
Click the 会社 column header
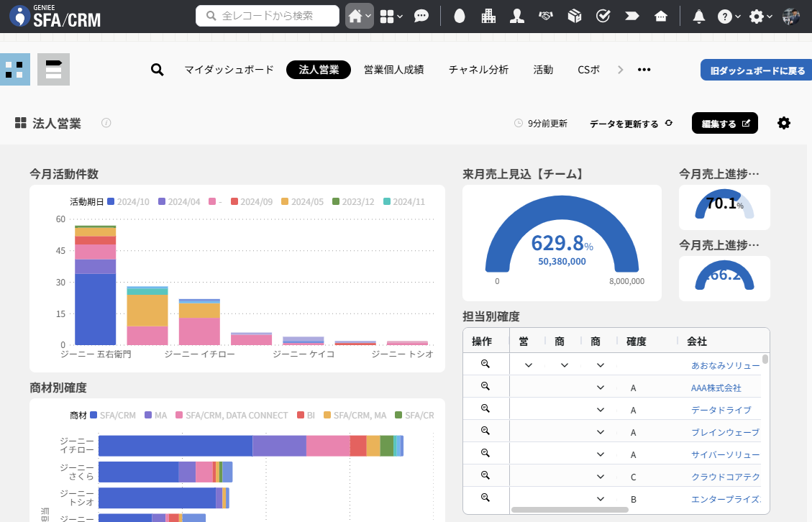click(697, 342)
